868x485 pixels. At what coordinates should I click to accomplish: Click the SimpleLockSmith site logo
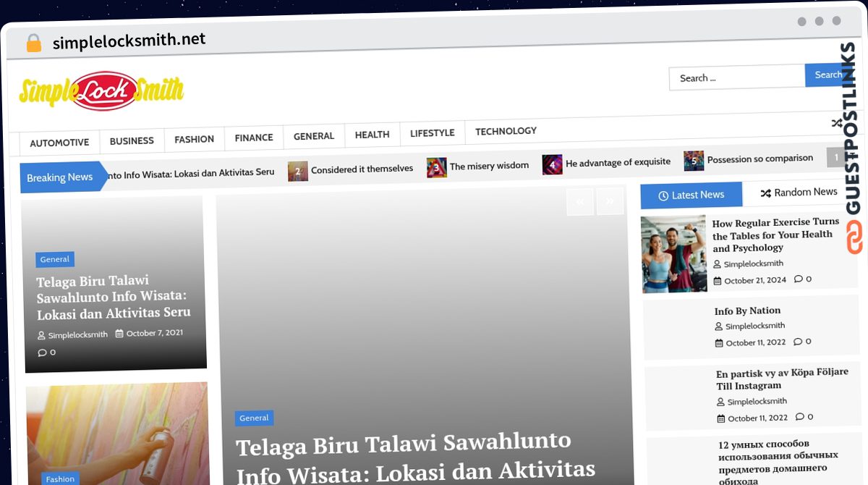pos(101,90)
